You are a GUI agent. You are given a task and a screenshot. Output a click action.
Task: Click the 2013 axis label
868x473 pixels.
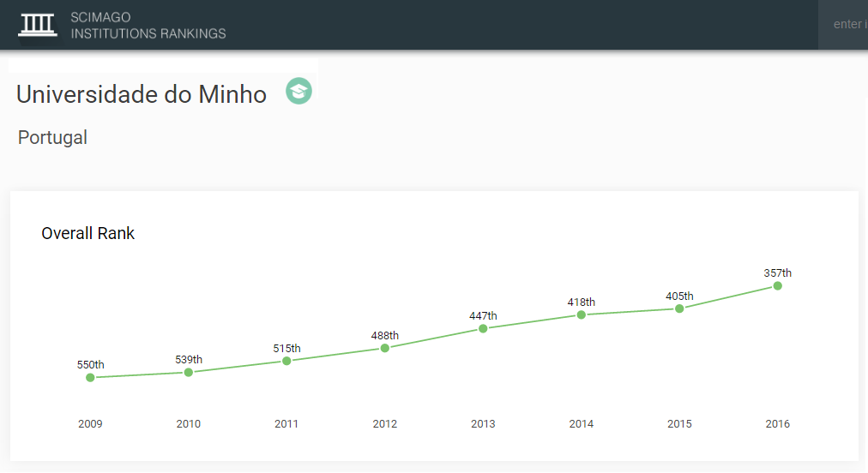pos(483,424)
